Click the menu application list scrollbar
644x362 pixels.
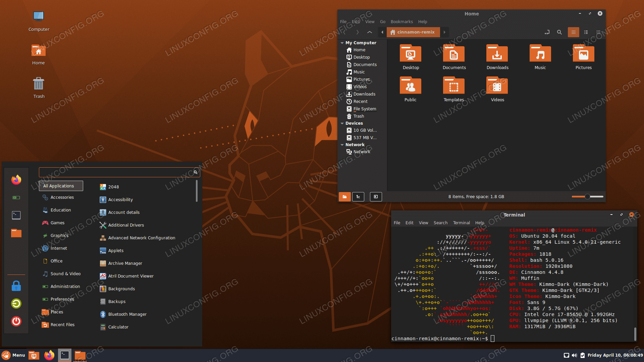[197, 191]
